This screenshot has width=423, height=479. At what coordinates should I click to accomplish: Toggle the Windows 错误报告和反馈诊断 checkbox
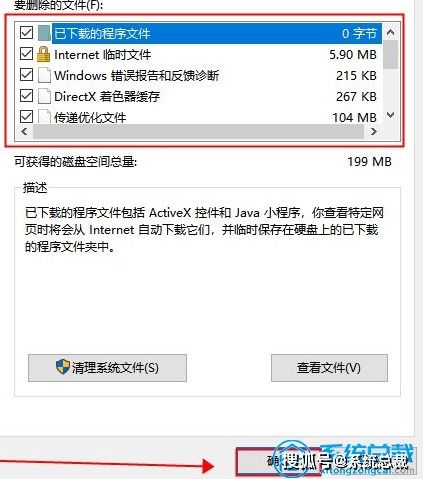26,75
